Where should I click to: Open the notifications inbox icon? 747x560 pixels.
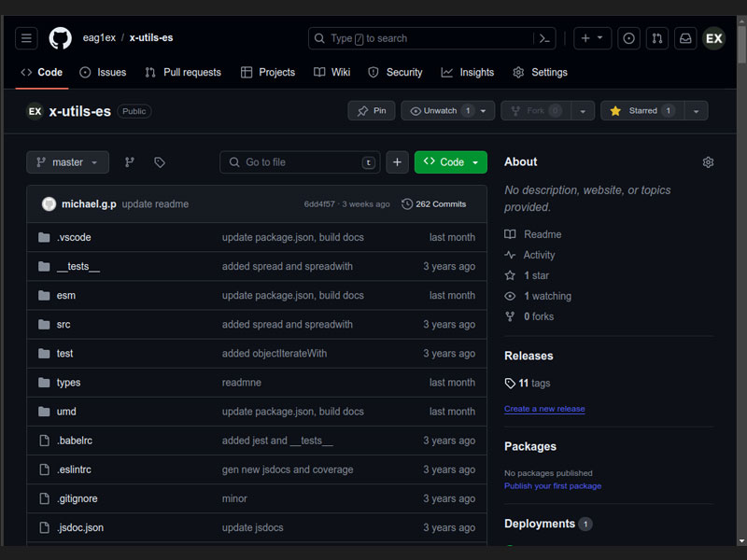(685, 38)
